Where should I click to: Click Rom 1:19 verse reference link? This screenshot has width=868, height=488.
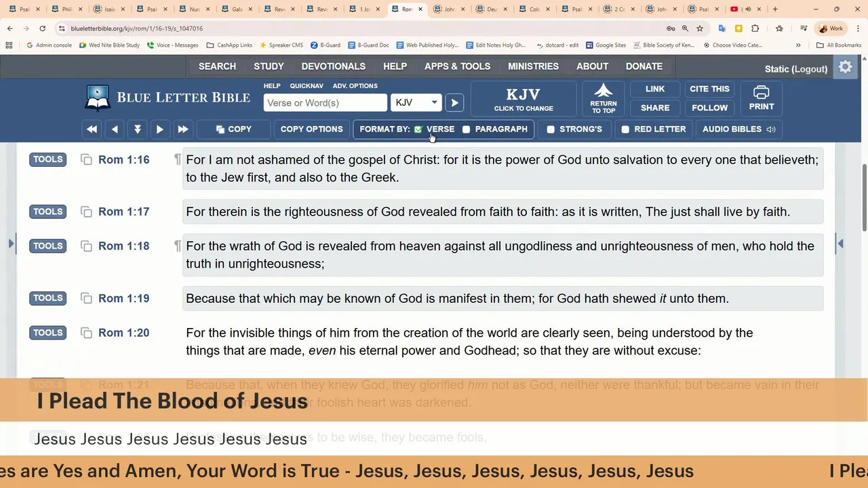tap(123, 298)
